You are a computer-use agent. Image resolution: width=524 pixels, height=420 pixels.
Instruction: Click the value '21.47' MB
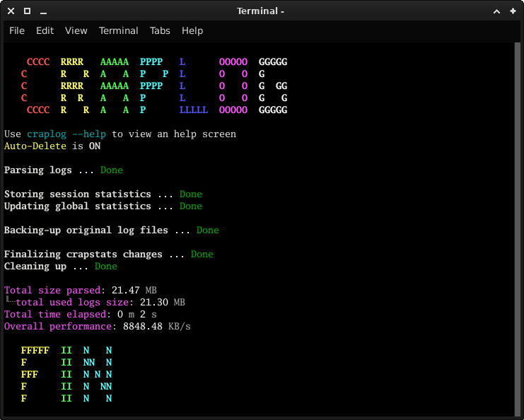click(x=125, y=291)
